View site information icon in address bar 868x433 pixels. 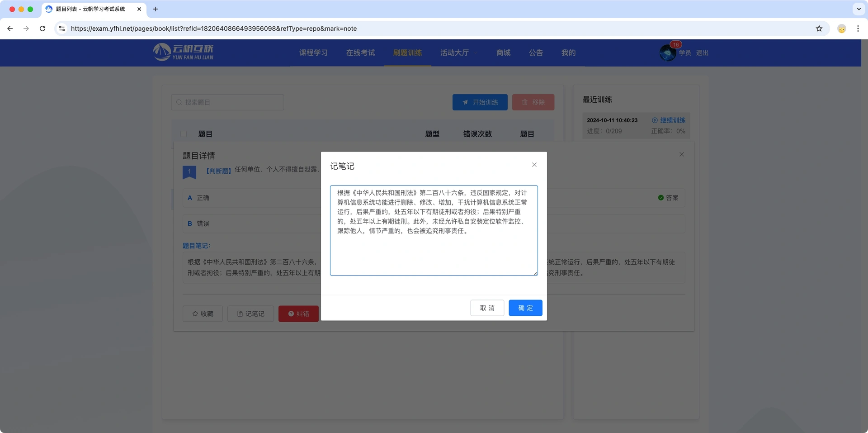pyautogui.click(x=62, y=29)
